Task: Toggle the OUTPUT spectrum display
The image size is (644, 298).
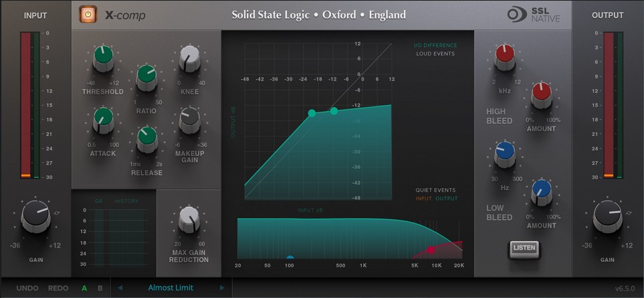Action: [447, 198]
